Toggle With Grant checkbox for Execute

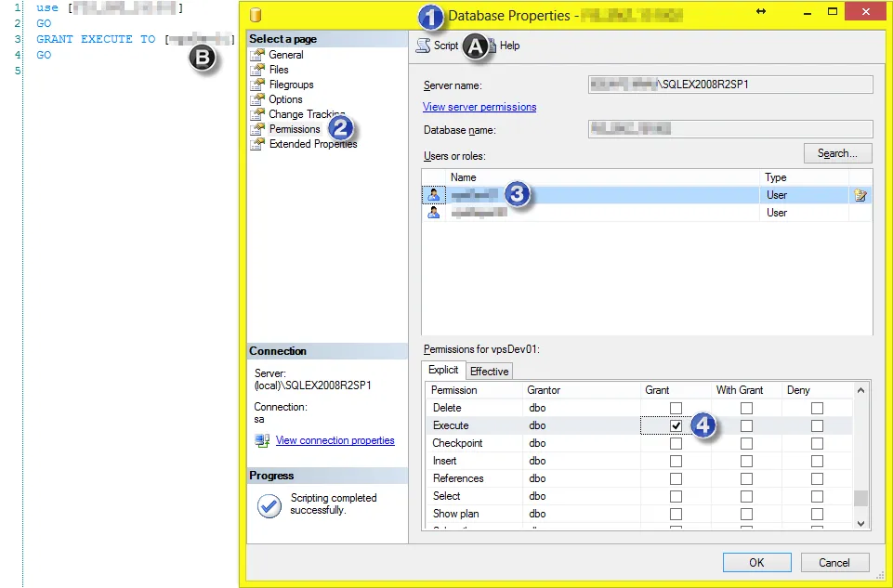[x=746, y=425]
